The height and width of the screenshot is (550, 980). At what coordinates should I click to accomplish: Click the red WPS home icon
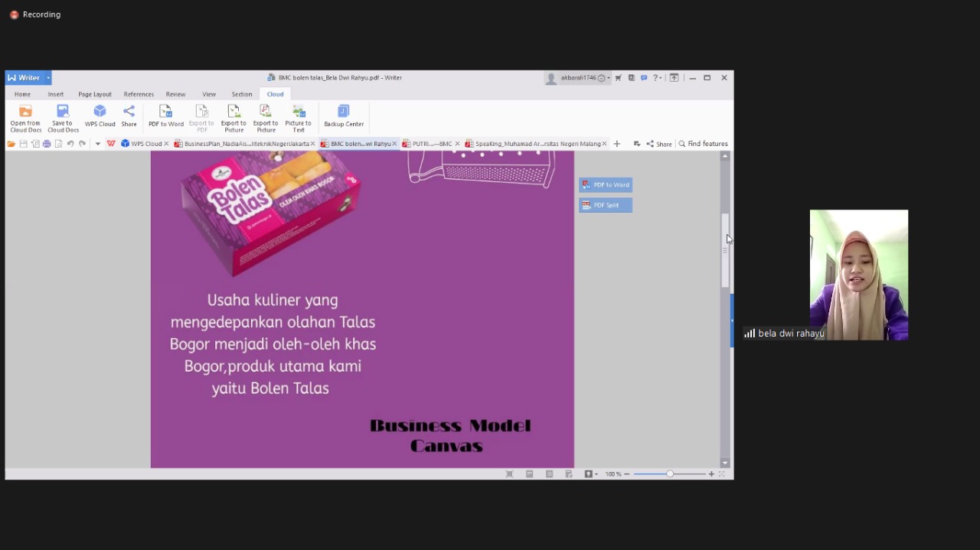coord(111,144)
